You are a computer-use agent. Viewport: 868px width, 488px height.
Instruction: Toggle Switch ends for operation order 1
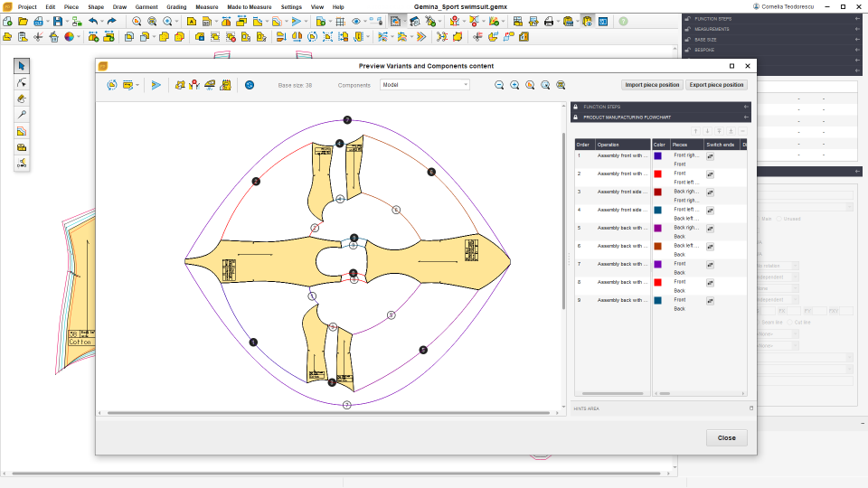tap(710, 156)
